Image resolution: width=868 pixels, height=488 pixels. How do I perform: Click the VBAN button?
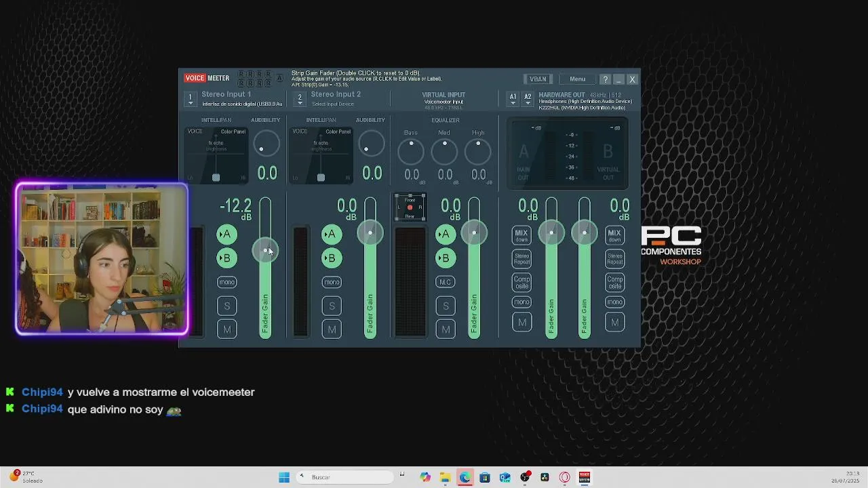(x=538, y=79)
